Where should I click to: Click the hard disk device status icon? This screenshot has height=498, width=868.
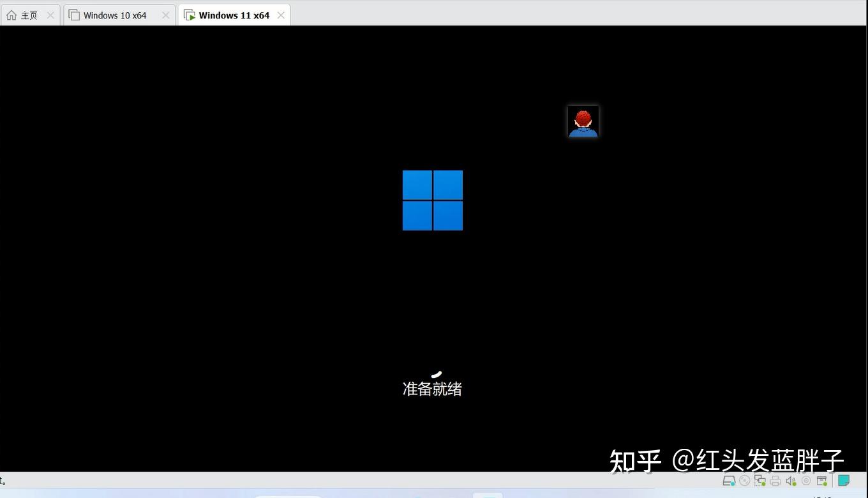tap(729, 481)
